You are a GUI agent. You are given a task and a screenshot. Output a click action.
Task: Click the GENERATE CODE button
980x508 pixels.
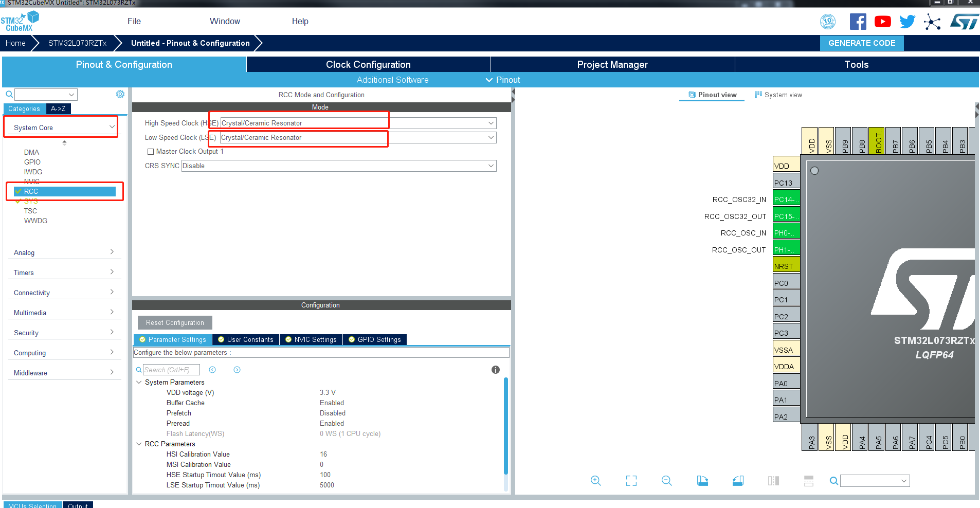click(861, 43)
